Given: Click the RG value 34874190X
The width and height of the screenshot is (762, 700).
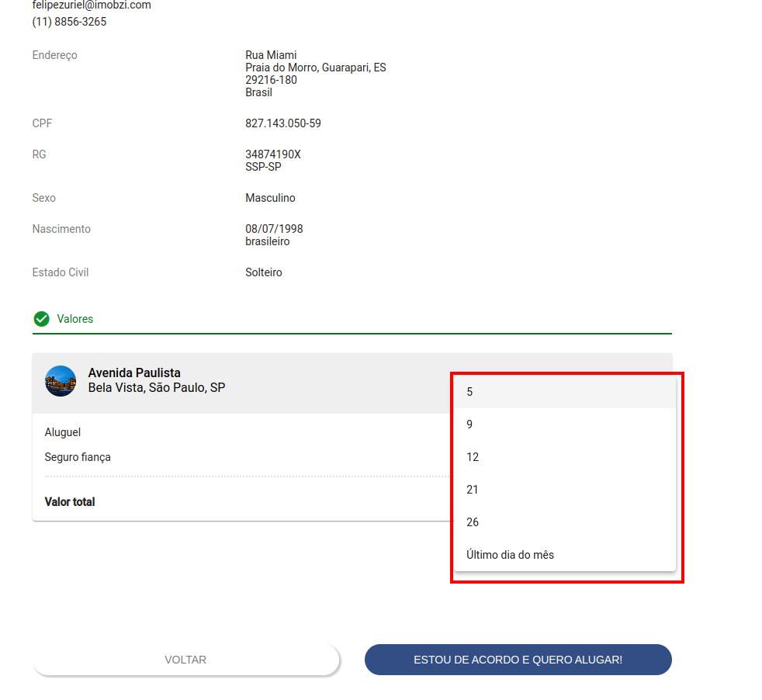Looking at the screenshot, I should tap(273, 154).
